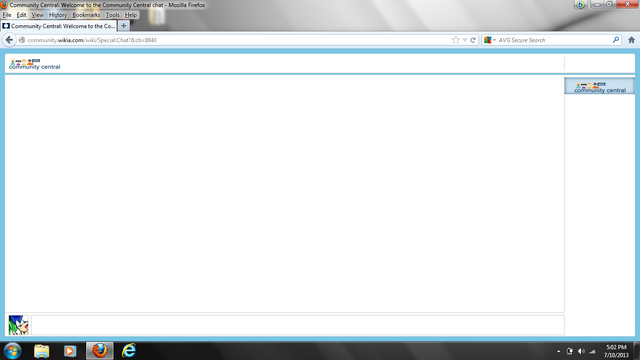Bookmark this page with the star icon
This screenshot has width=640, height=360.
click(456, 40)
